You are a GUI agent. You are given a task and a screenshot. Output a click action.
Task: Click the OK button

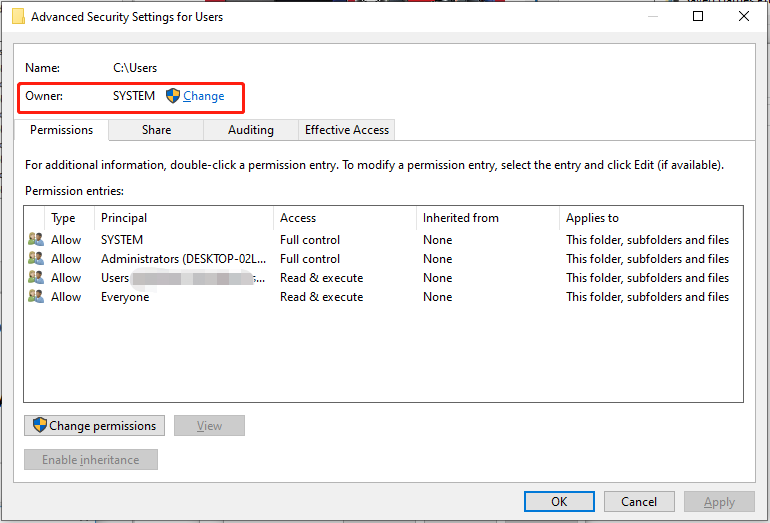[x=559, y=502]
